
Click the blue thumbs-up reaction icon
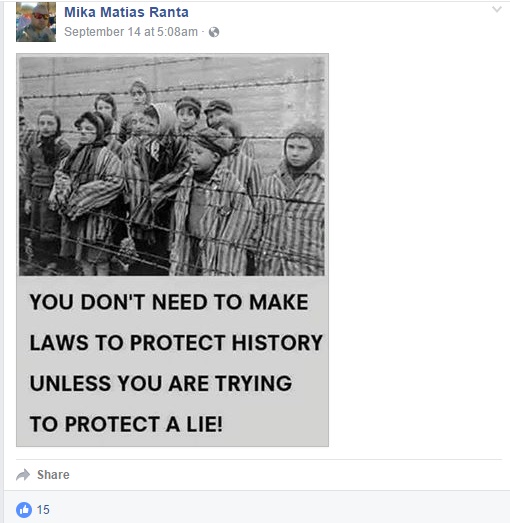coord(24,510)
